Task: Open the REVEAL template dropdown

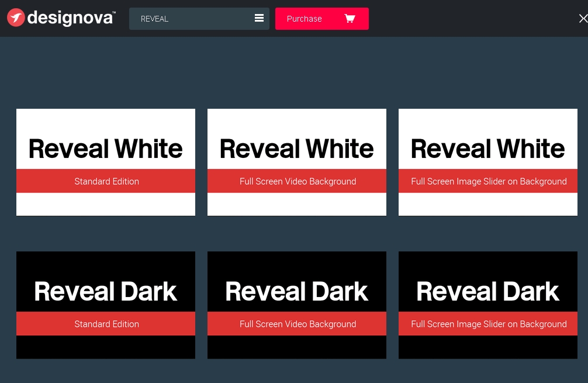Action: [187, 19]
